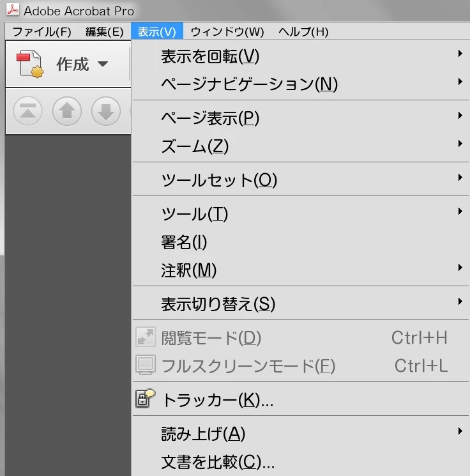Click the フルスクリーンモード monitor icon
Viewport: 470px width, 476px height.
point(146,365)
